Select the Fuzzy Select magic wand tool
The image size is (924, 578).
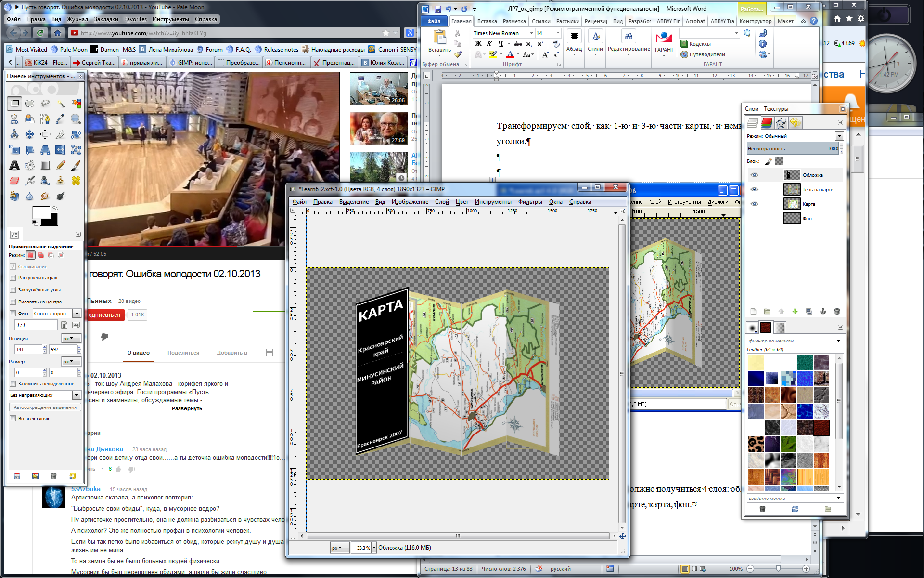click(61, 103)
